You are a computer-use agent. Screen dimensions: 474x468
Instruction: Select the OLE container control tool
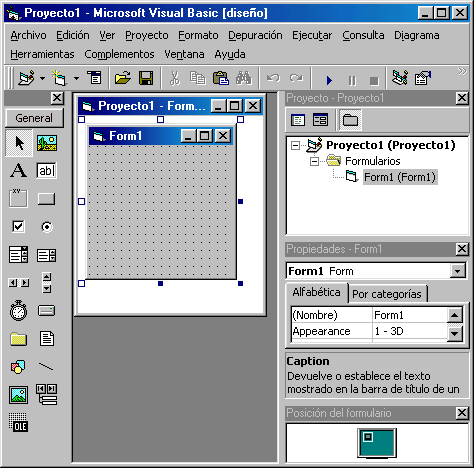click(x=18, y=423)
